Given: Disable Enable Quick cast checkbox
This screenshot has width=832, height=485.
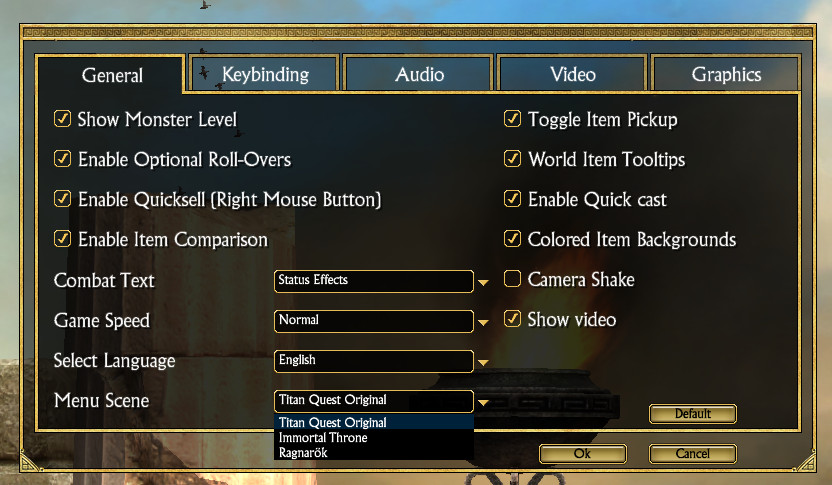Looking at the screenshot, I should click(x=512, y=199).
